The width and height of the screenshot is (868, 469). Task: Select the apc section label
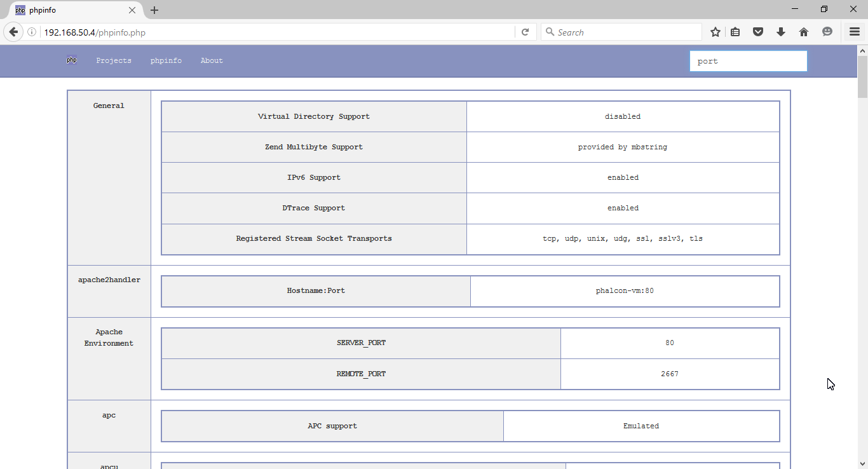click(109, 415)
